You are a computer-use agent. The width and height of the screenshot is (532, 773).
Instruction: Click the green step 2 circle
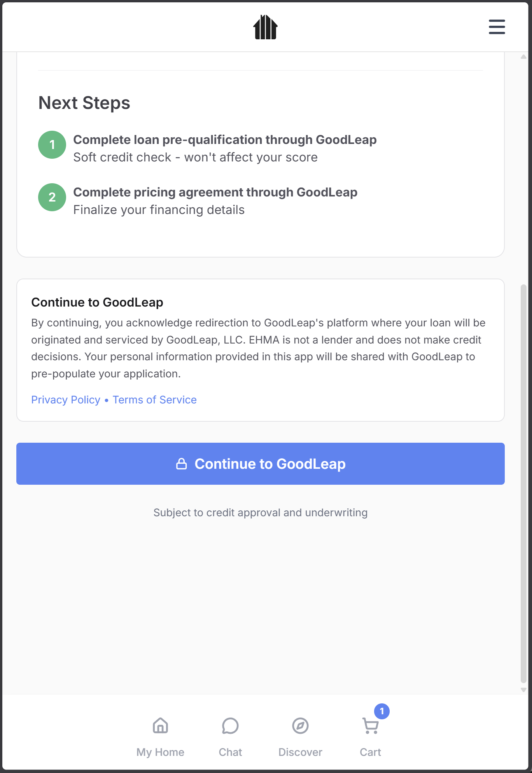52,197
